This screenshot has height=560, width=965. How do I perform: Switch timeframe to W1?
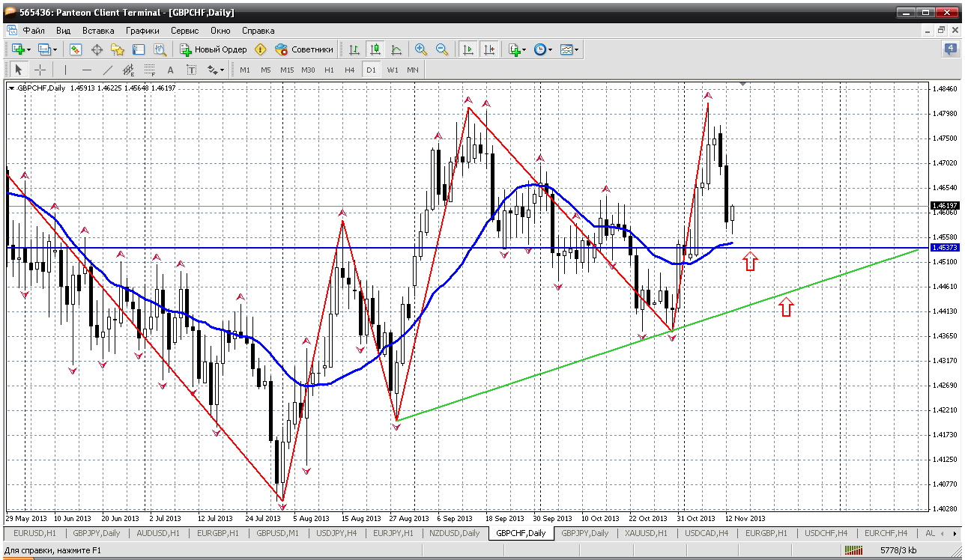tap(393, 70)
